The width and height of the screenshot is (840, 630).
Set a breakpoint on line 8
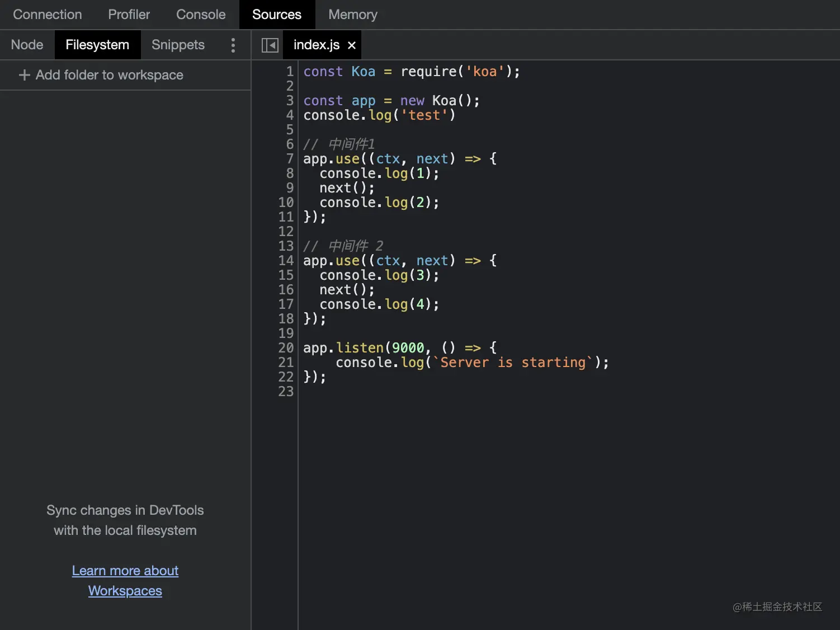click(x=289, y=173)
